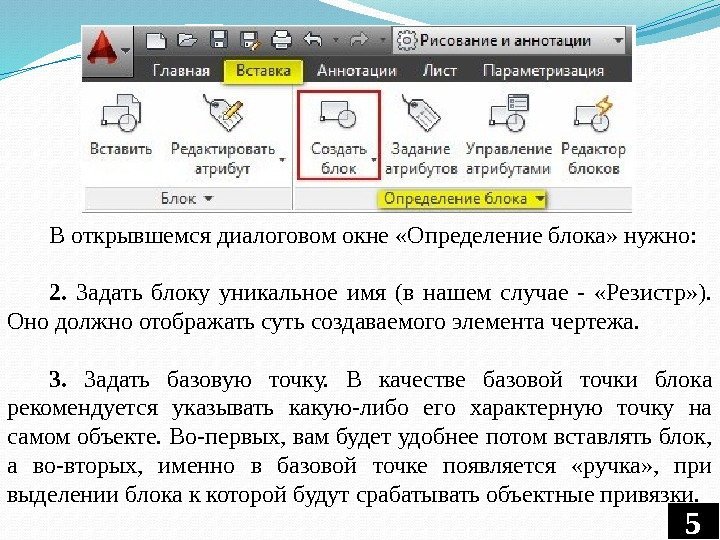
Task: Click the Undo arrow icon
Action: 313,40
